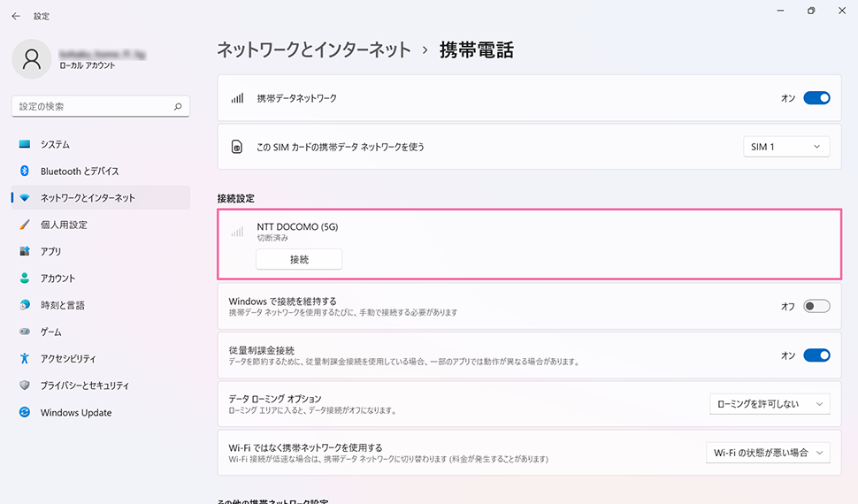Click the user account profile picture
858x504 pixels.
point(32,59)
